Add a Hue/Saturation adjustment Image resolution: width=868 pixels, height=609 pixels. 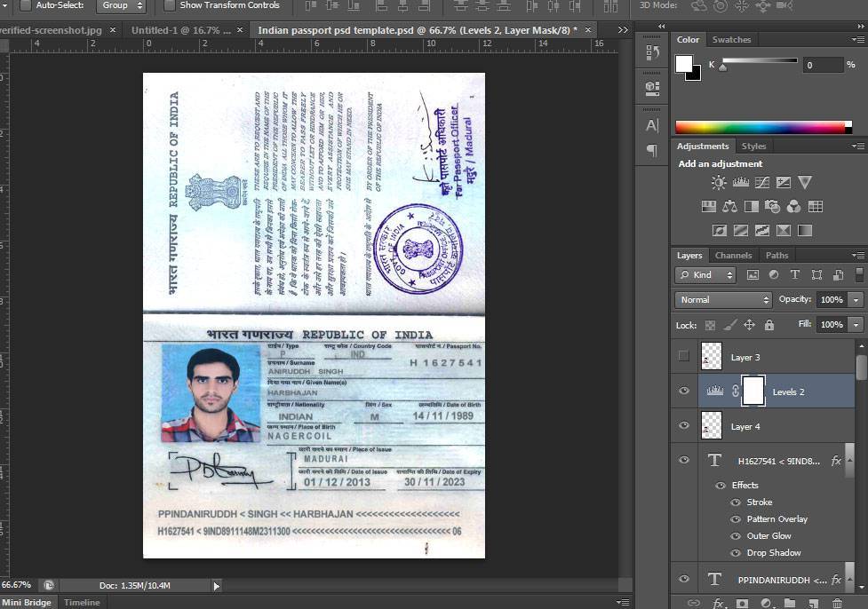tap(709, 207)
